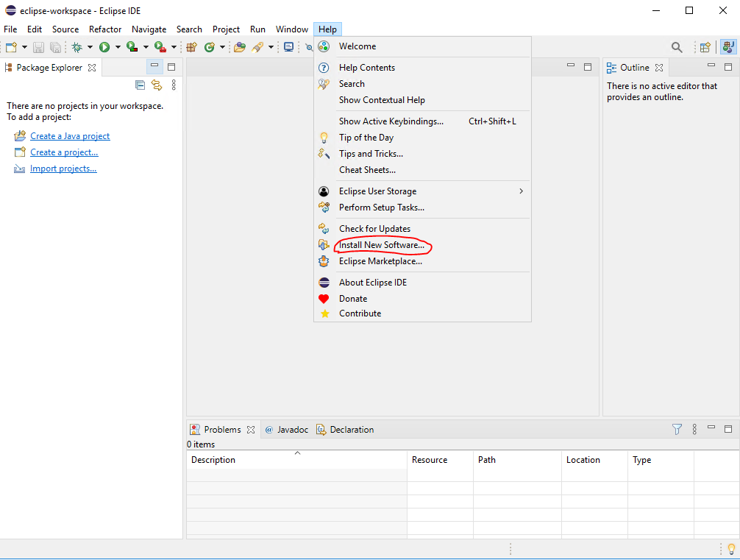
Task: Open the Window menu
Action: pyautogui.click(x=291, y=29)
